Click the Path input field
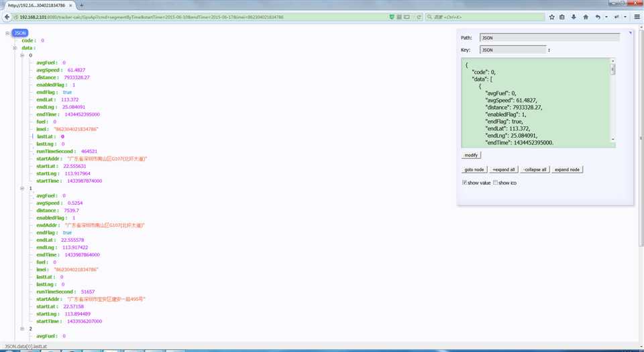This screenshot has height=352, width=644. (549, 38)
